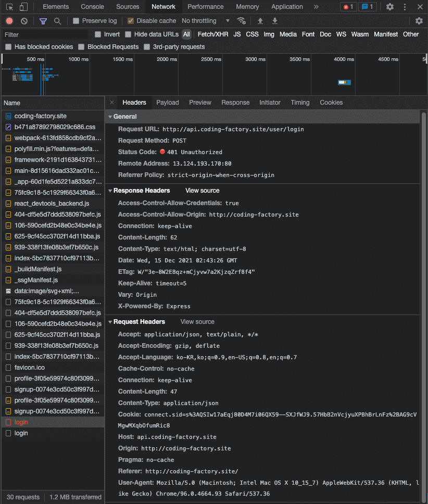Switch to the Elements tab

[56, 7]
